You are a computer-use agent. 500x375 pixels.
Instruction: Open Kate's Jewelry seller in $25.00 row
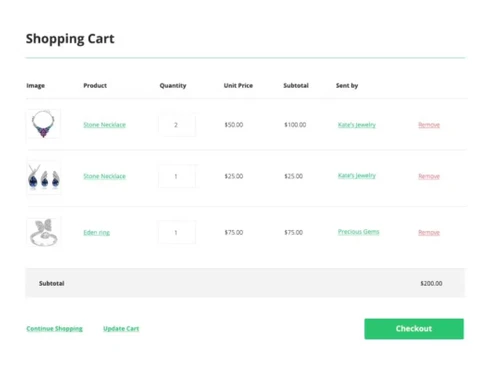point(357,175)
